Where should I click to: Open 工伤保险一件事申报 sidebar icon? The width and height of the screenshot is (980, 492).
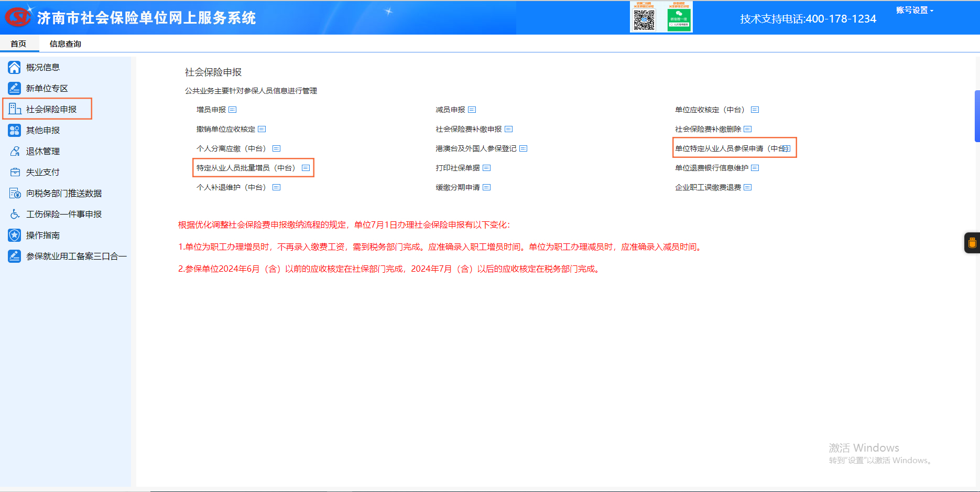tap(14, 214)
